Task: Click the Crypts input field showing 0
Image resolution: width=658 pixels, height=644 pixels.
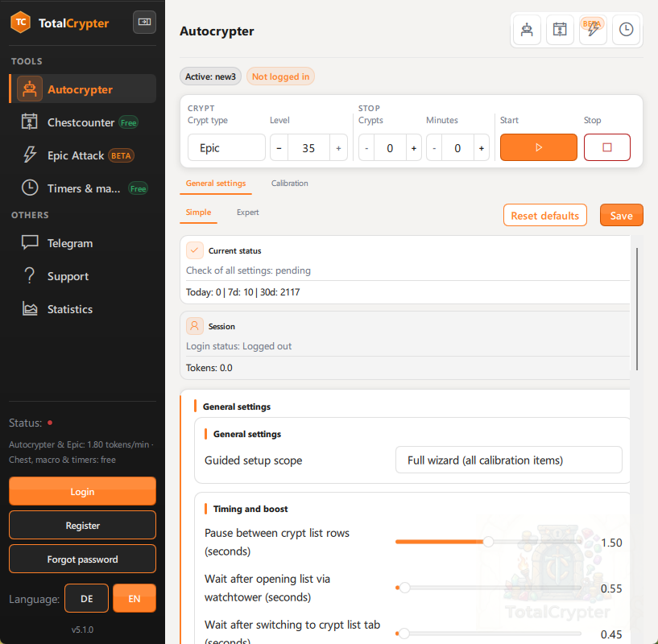Action: 391,147
